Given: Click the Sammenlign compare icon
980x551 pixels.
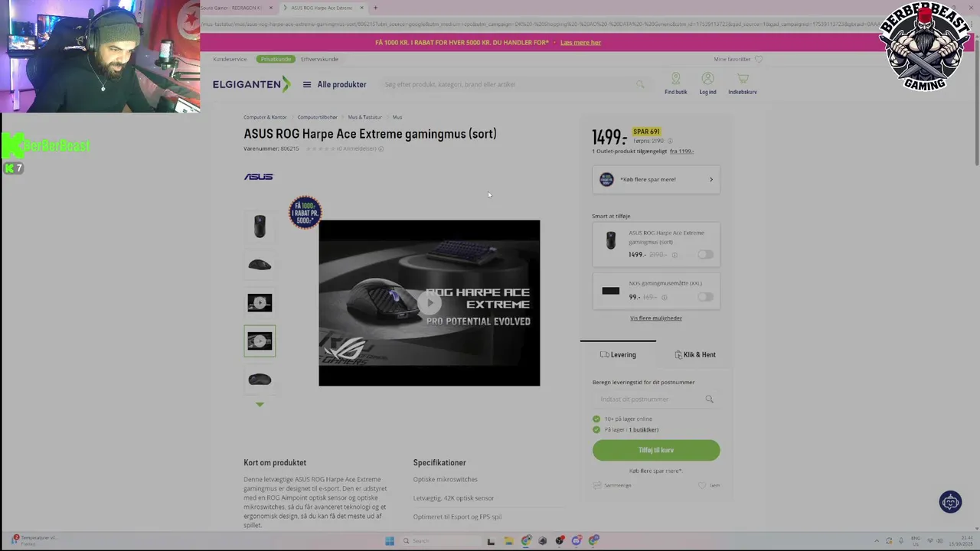Looking at the screenshot, I should [x=597, y=485].
